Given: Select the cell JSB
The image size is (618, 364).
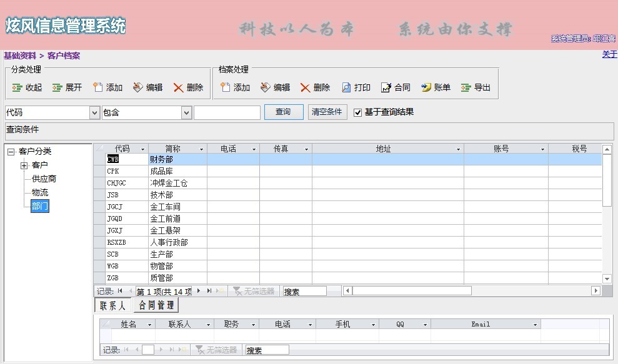Looking at the screenshot, I should click(126, 195).
